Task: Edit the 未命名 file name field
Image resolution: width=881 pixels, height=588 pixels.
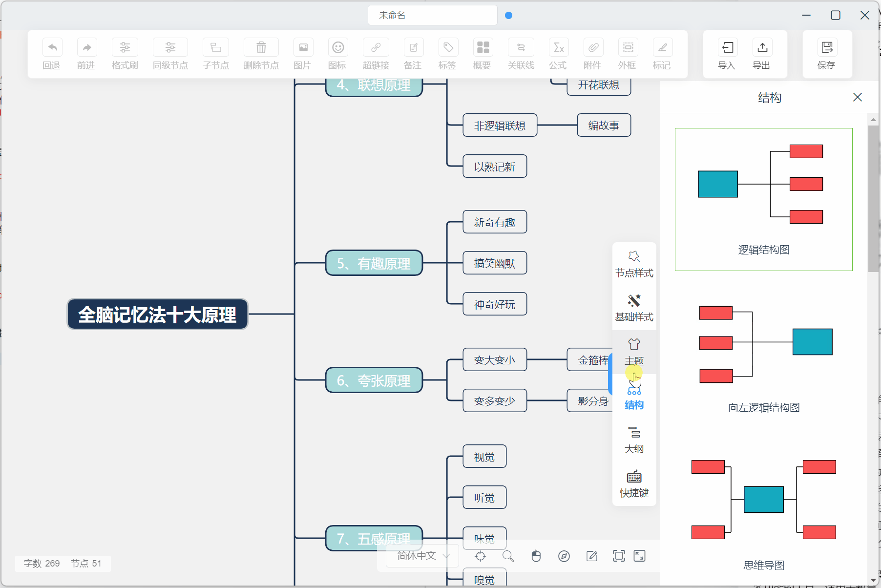Action: (x=433, y=15)
